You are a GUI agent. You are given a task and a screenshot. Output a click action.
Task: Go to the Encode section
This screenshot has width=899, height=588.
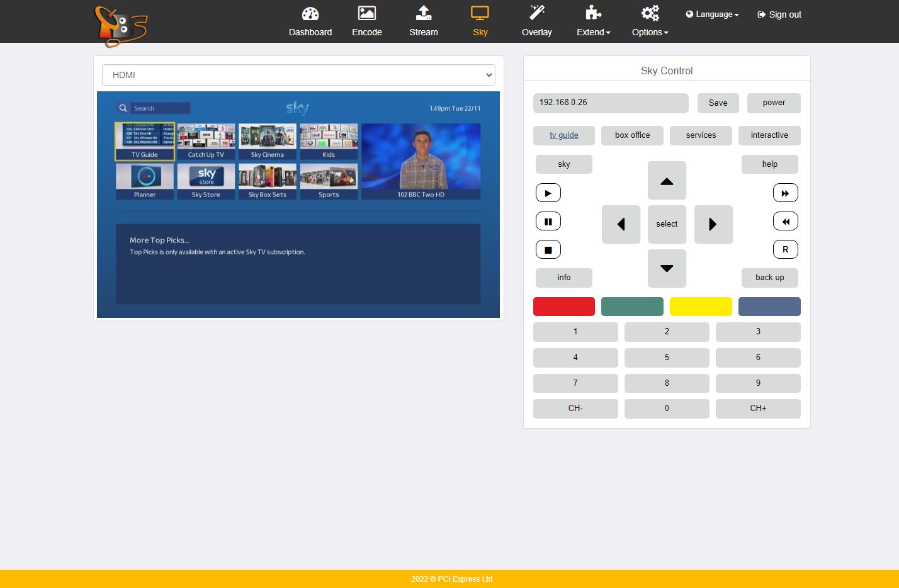pyautogui.click(x=366, y=21)
